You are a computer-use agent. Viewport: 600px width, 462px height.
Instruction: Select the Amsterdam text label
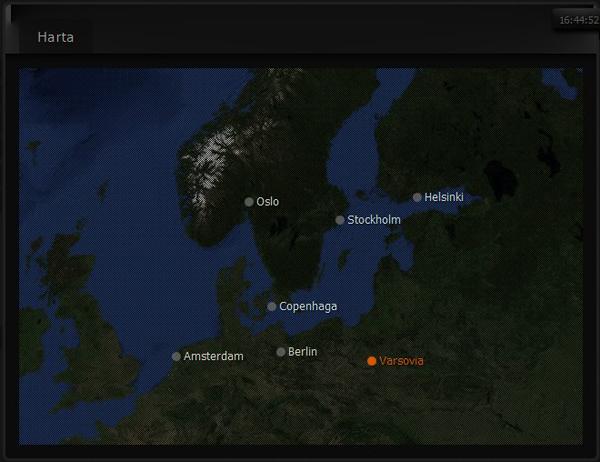pyautogui.click(x=213, y=357)
